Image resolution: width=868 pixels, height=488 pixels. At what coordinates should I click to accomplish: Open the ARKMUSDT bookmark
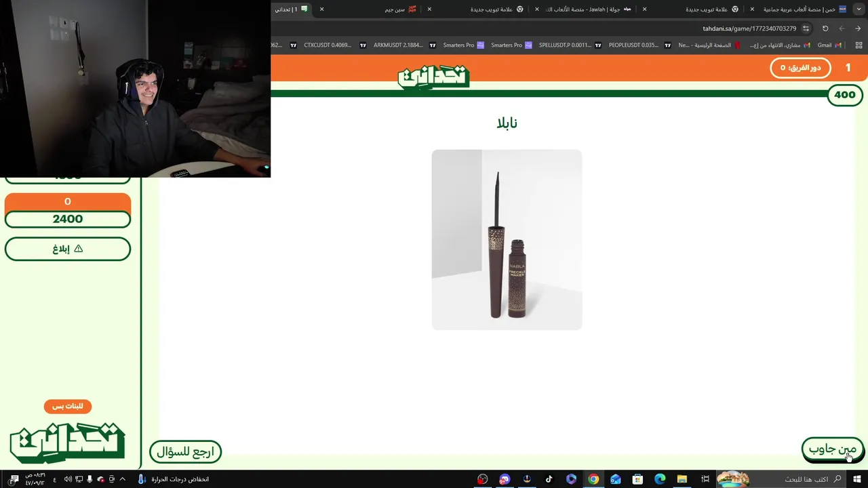point(404,45)
